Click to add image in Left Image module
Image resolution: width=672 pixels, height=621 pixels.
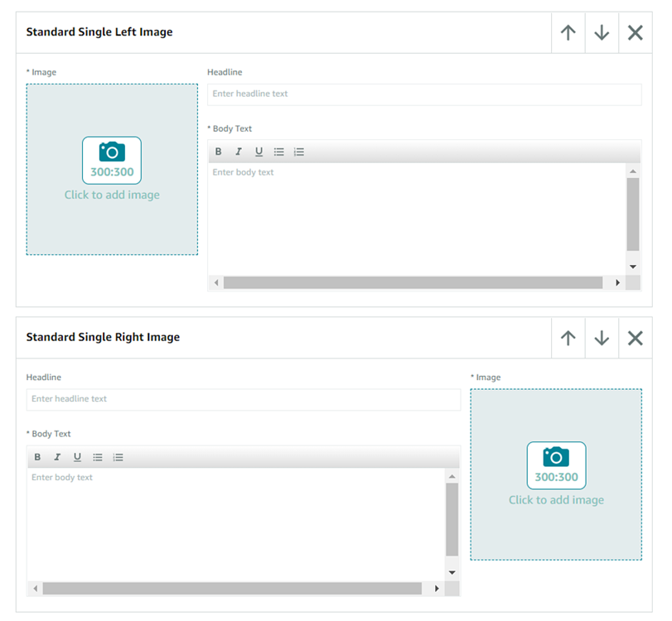coord(112,169)
